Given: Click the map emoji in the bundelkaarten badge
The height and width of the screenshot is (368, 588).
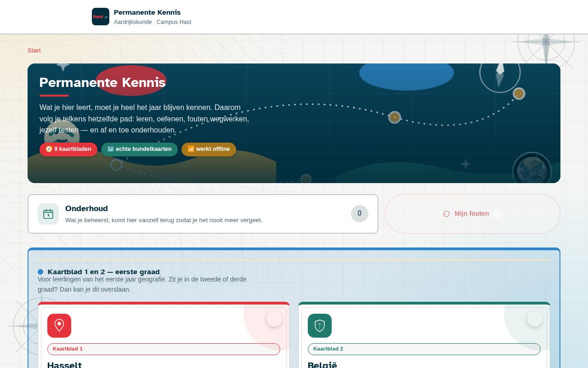Looking at the screenshot, I should [x=111, y=149].
